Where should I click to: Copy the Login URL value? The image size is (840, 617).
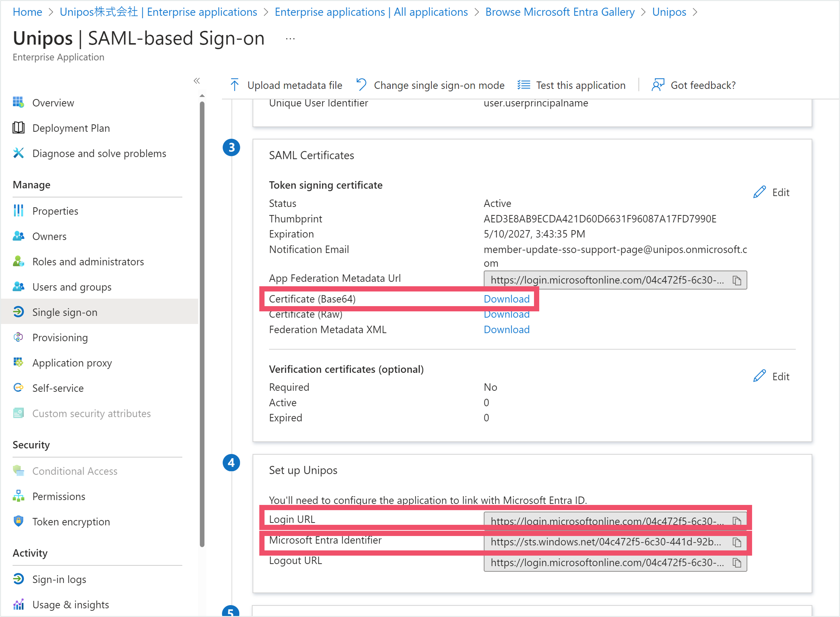point(737,521)
